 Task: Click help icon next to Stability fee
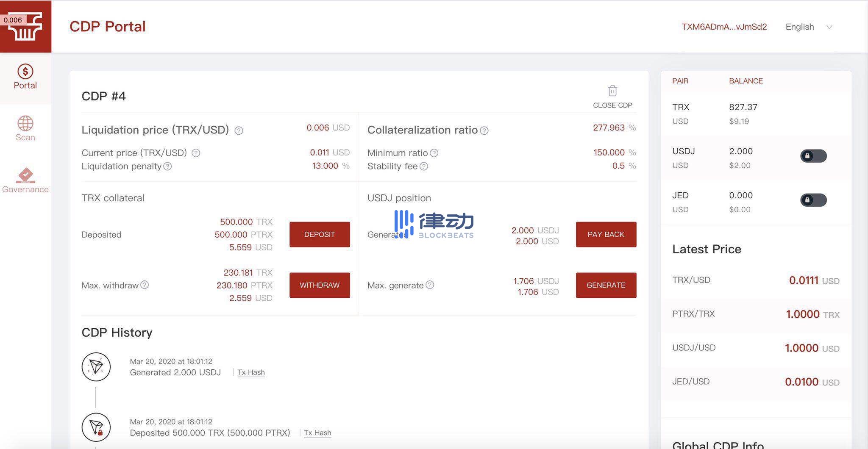[424, 166]
